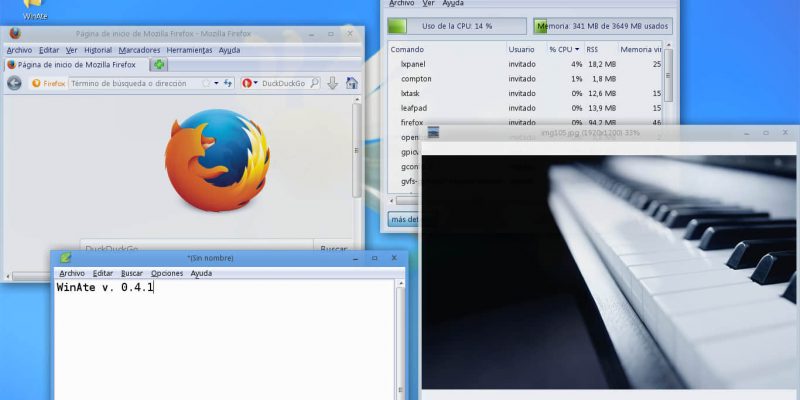The image size is (800, 400).
Task: Open the address bar history dropdown arrow
Action: [x=216, y=83]
